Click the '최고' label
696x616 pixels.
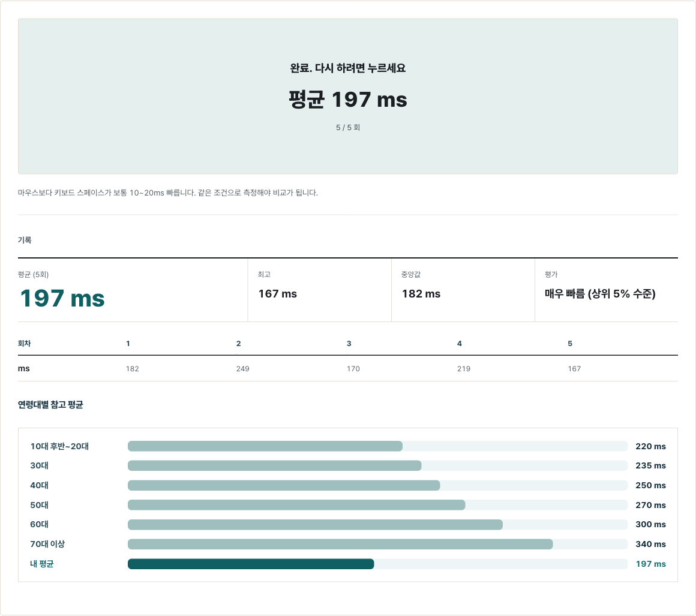pyautogui.click(x=264, y=274)
